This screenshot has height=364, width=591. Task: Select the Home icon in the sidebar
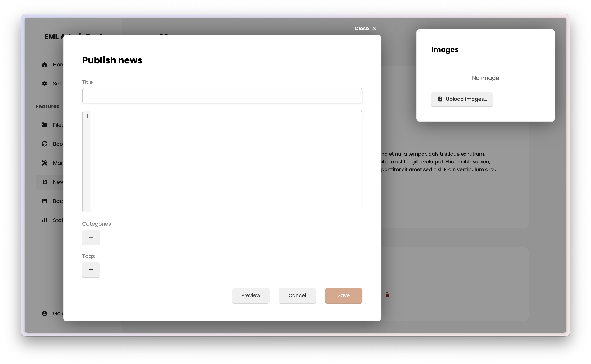(x=45, y=65)
